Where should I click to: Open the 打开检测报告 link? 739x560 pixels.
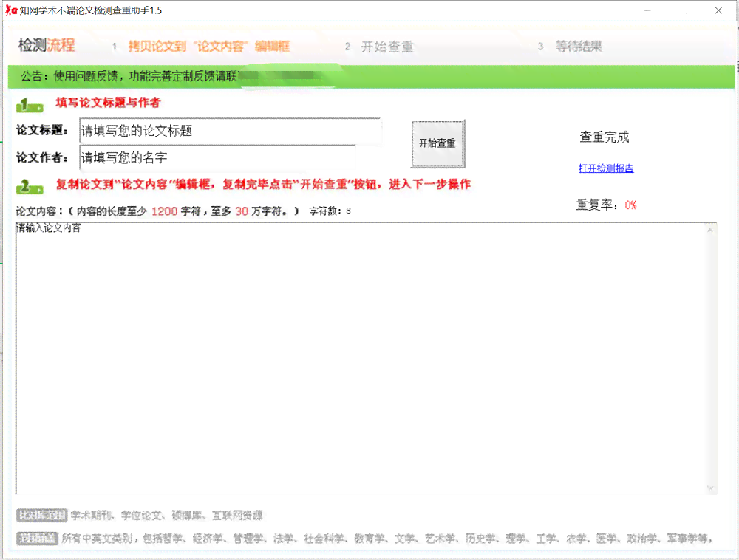pos(606,168)
